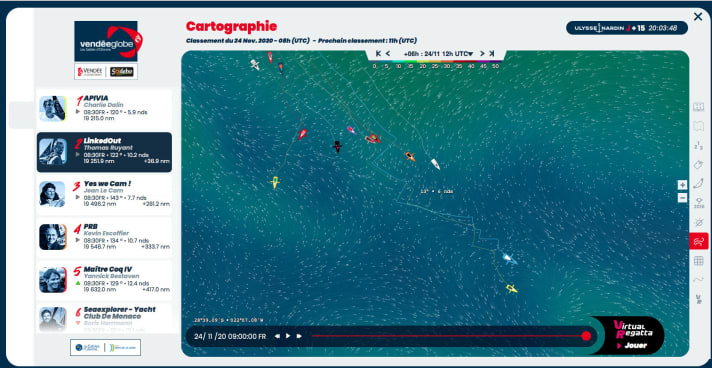Click the white boat at map top left
Screen dimensions: 712x368
255,65
